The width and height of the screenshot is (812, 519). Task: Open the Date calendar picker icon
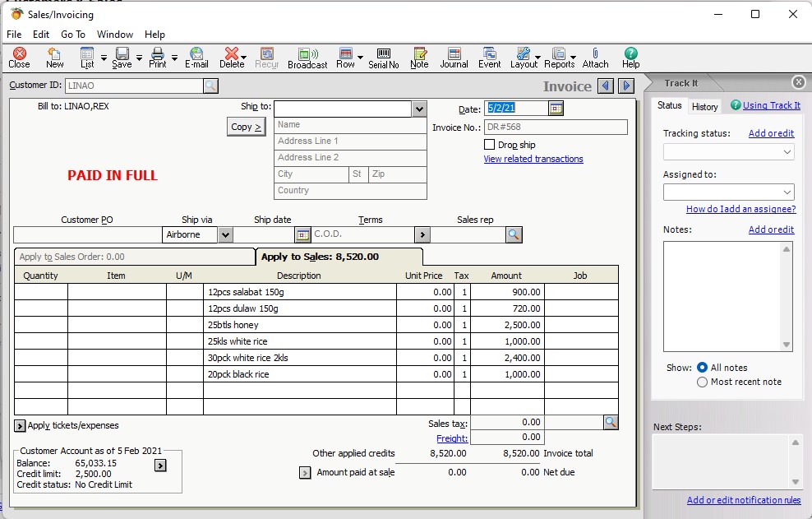pyautogui.click(x=556, y=108)
